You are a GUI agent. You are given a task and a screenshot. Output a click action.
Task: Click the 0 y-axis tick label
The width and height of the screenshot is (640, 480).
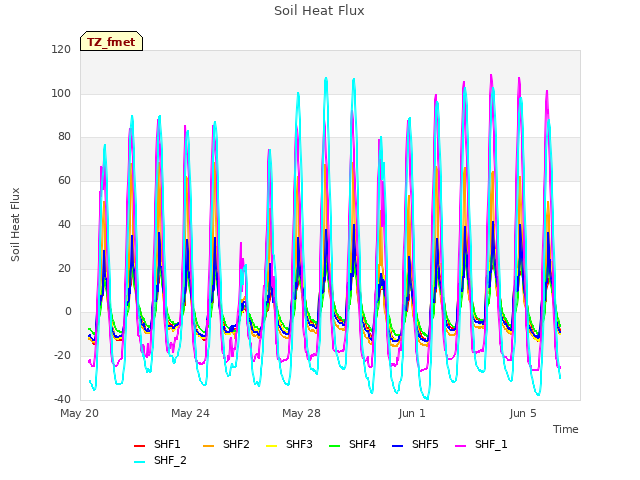[x=68, y=312]
